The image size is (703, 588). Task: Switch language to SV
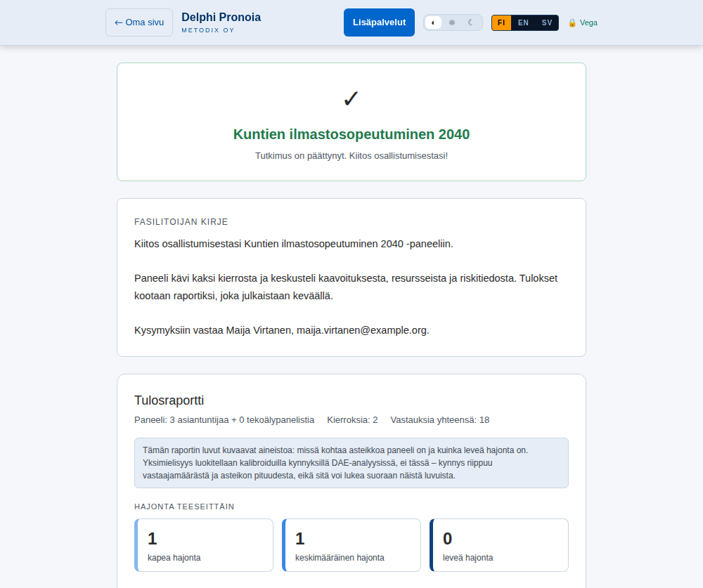[x=546, y=23]
